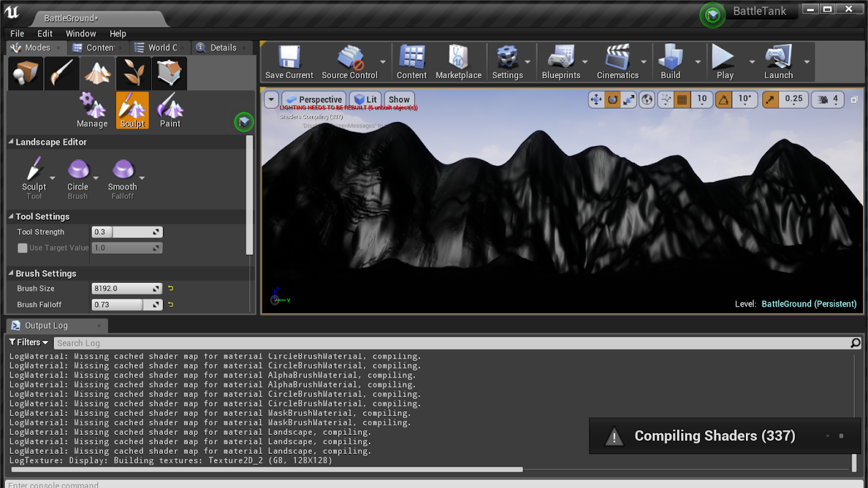The image size is (868, 488).
Task: Enable the Use Target Value checkbox
Action: point(23,248)
